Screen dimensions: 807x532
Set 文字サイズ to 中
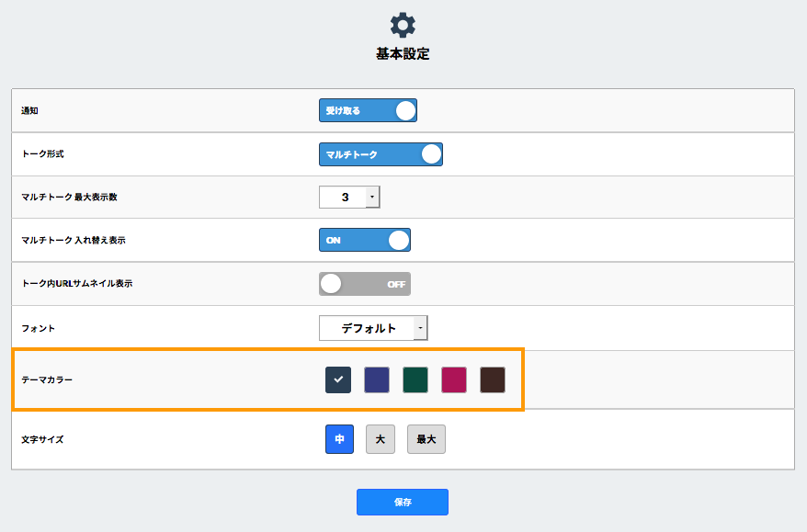[x=339, y=439]
